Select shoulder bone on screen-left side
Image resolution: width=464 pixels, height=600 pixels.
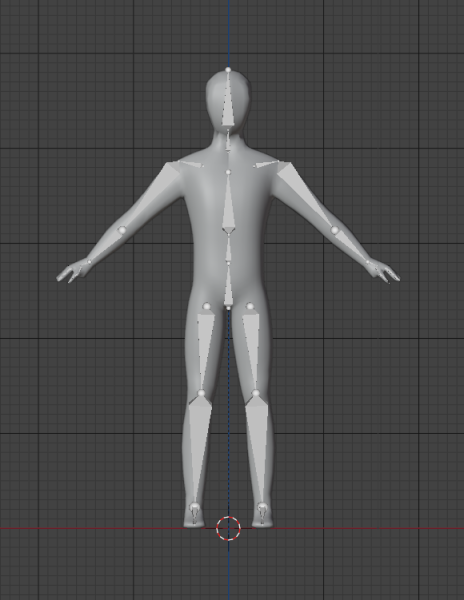(191, 164)
